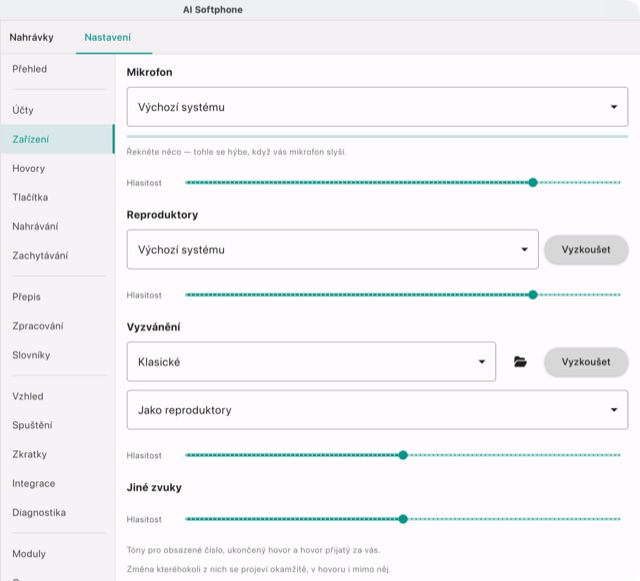Switch to the Nahrávky tab
Viewport: 640px width, 581px height.
coord(31,38)
